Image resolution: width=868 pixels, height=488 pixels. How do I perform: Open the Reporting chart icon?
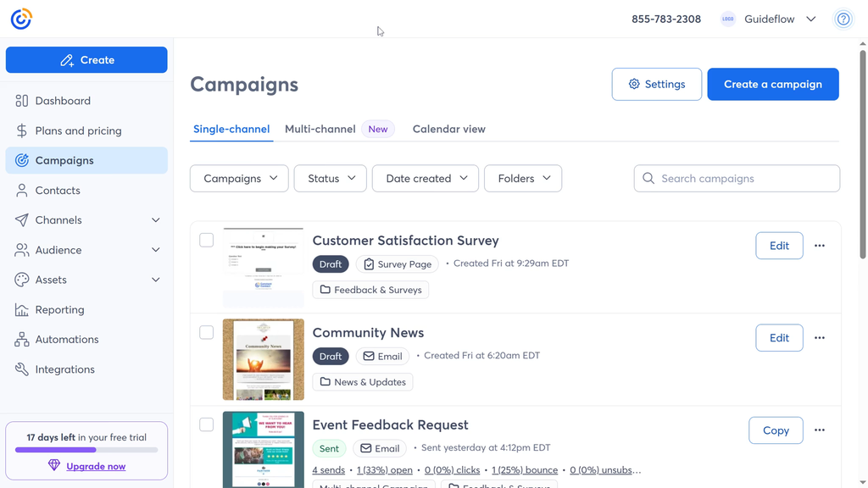(22, 310)
